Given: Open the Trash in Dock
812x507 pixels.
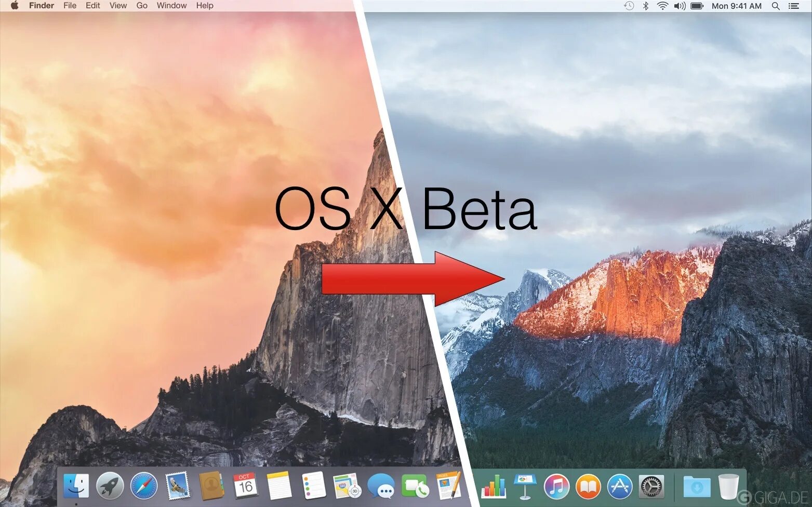Looking at the screenshot, I should [x=728, y=487].
